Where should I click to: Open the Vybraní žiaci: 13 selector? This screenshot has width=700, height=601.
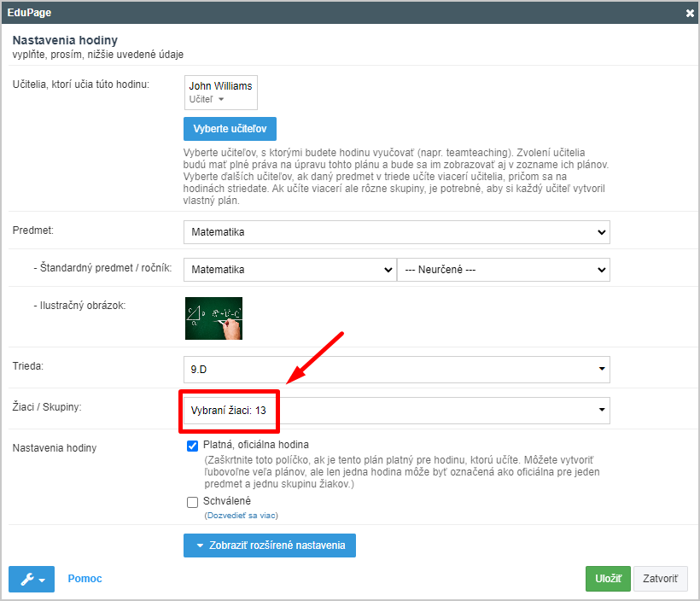pos(396,411)
